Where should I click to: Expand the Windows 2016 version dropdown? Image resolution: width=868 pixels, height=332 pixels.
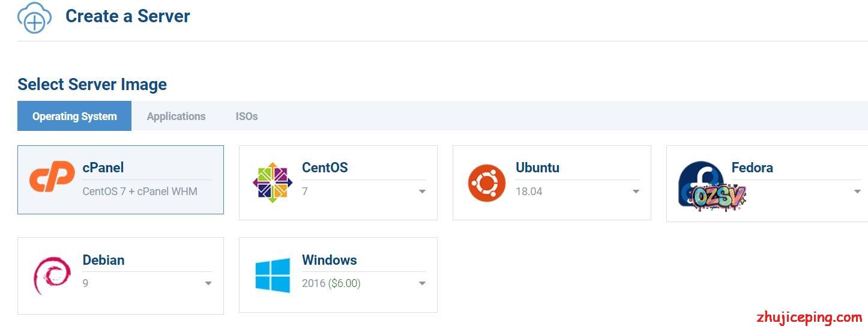tap(422, 283)
